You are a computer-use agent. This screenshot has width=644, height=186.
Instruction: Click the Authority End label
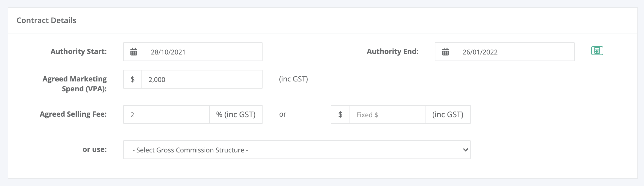point(392,51)
